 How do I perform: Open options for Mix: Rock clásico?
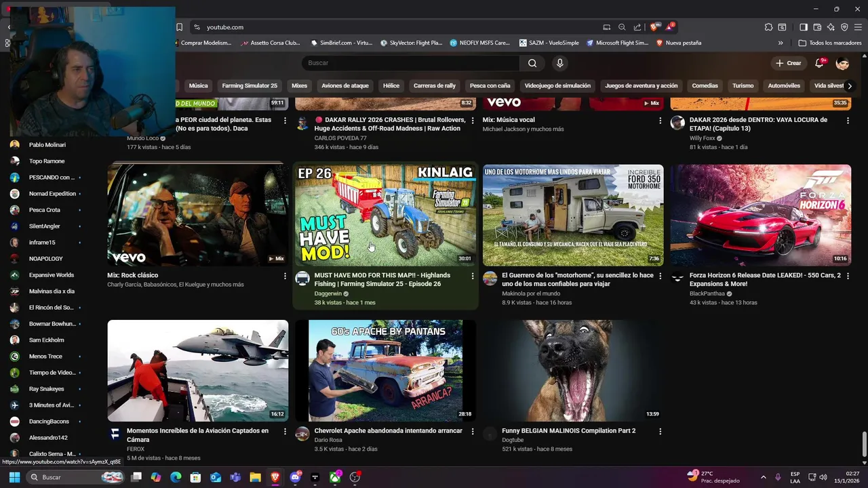[285, 276]
